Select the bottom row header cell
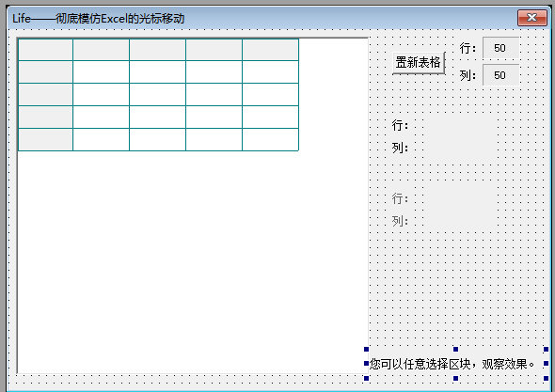This screenshot has width=555, height=392. click(45, 139)
